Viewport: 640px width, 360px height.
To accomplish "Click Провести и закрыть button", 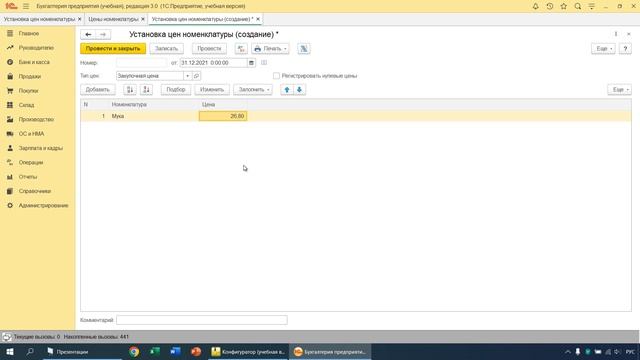I will [113, 49].
